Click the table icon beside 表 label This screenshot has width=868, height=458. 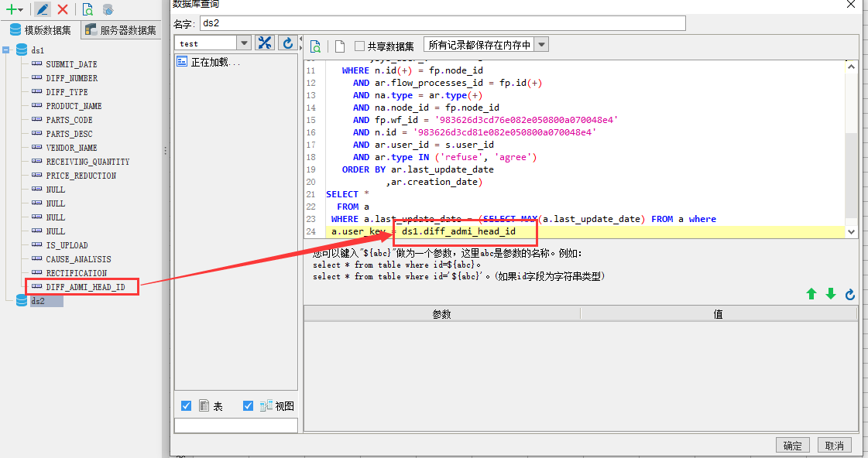click(x=204, y=405)
